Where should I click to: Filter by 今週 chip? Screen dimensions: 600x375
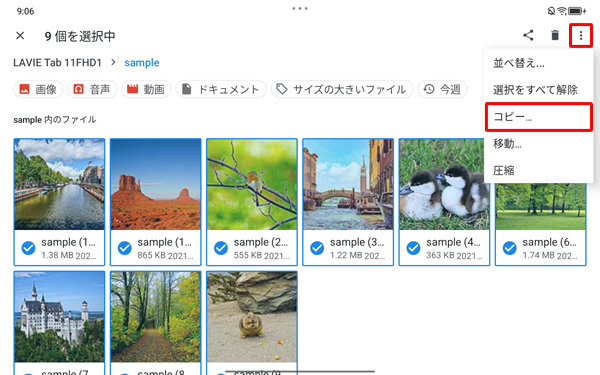coord(442,90)
